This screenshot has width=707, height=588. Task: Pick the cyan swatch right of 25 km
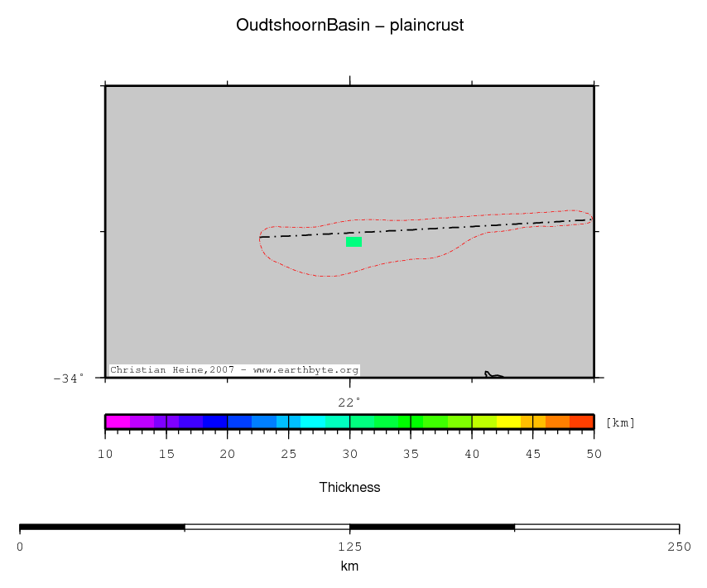312,422
